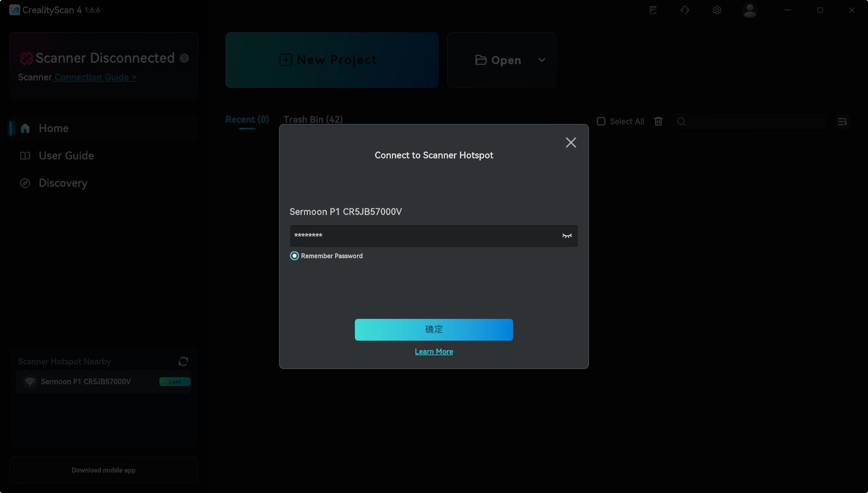Viewport: 868px width, 493px height.
Task: Open the Learn More link
Action: coord(433,352)
